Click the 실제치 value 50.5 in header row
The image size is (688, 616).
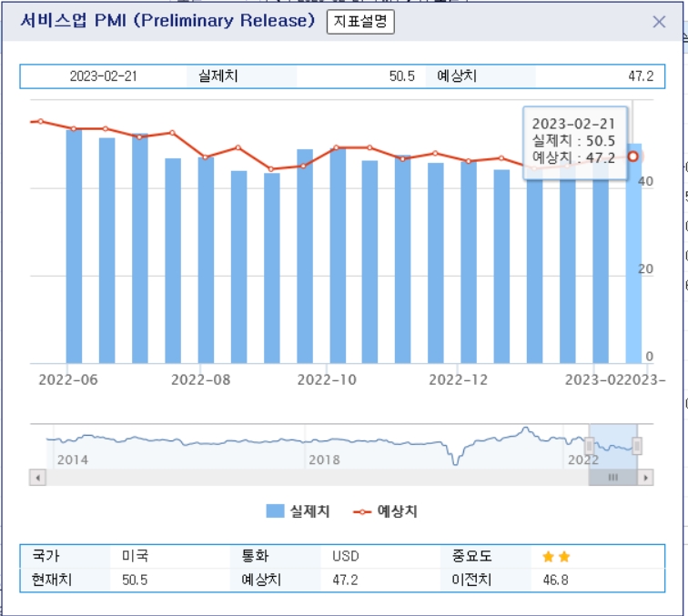(x=401, y=76)
